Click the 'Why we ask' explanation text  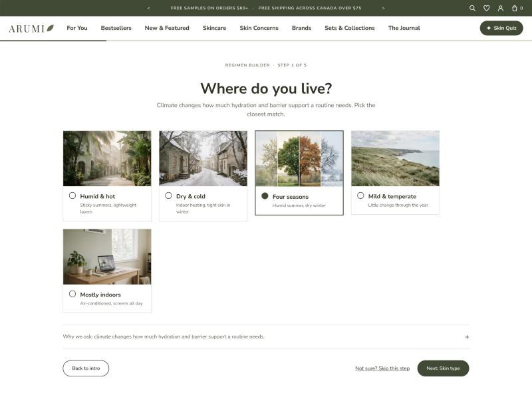164,336
